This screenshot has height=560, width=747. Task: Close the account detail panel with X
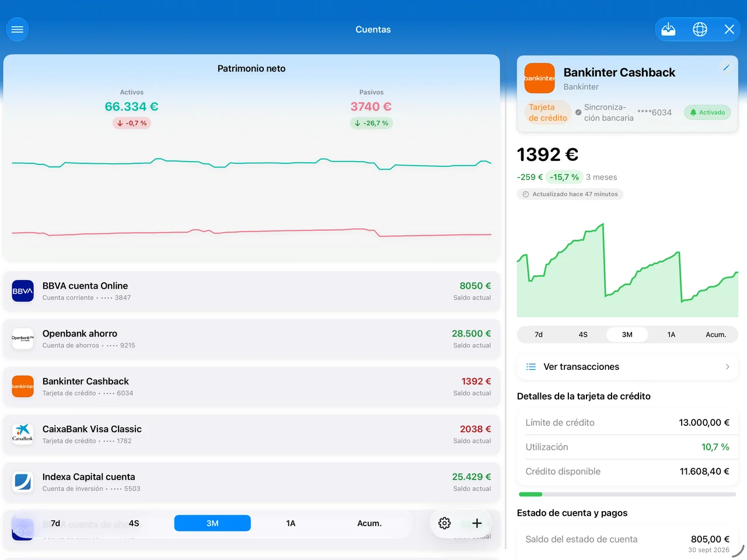(x=729, y=29)
